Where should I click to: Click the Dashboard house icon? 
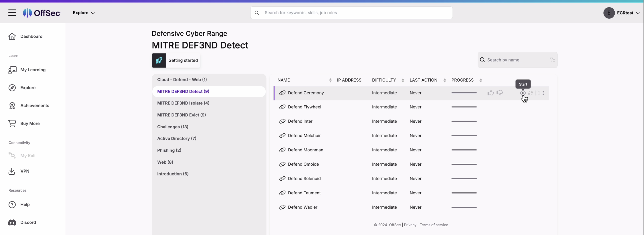(12, 36)
